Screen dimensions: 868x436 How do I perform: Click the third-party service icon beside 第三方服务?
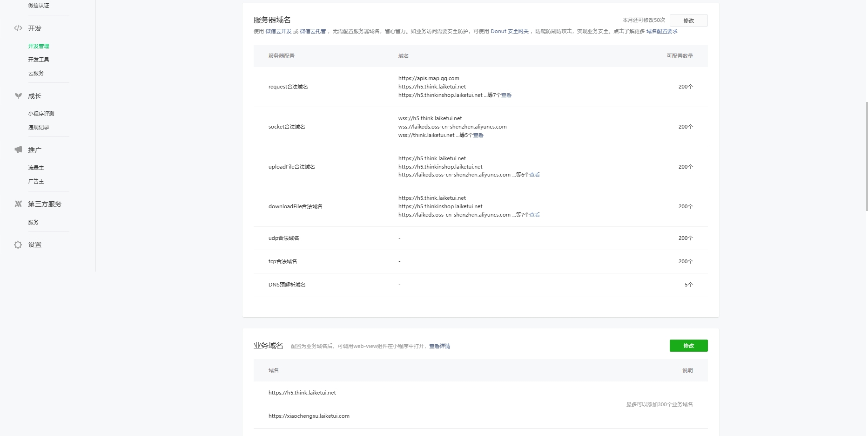pyautogui.click(x=18, y=204)
